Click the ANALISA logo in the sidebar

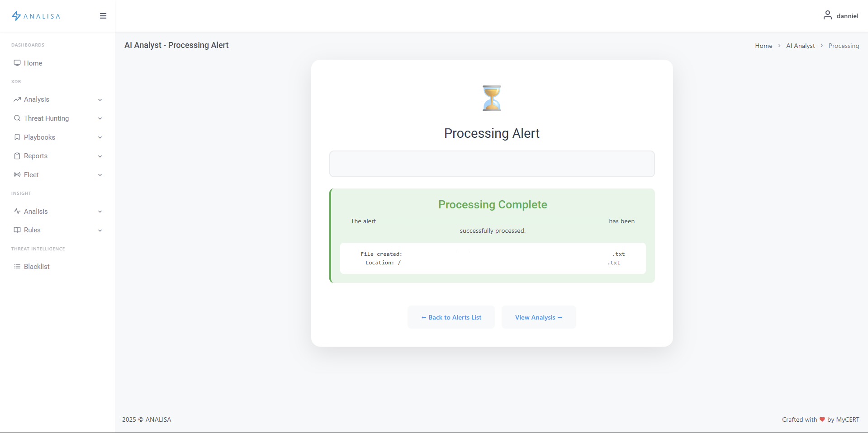coord(36,16)
